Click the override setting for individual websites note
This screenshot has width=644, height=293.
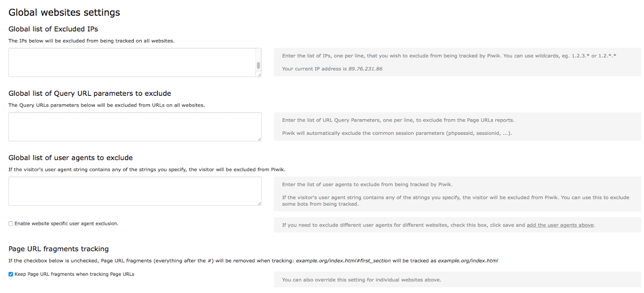pyautogui.click(x=361, y=280)
